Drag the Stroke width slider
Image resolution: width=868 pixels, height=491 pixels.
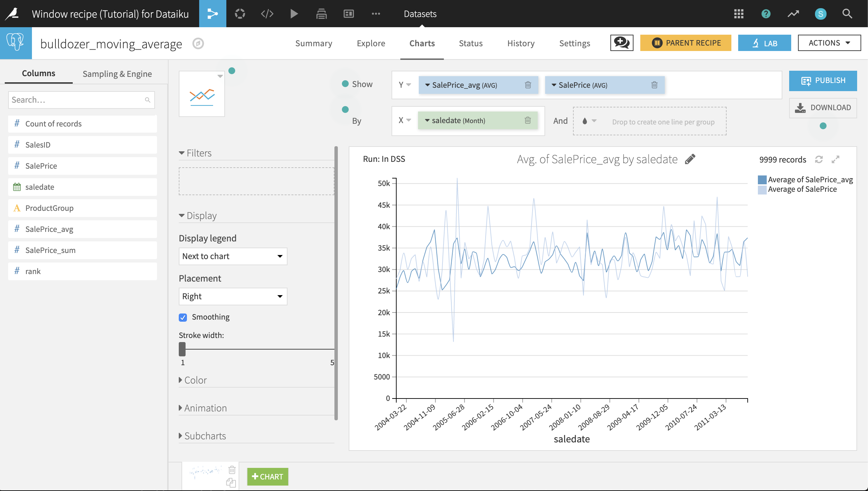point(183,349)
